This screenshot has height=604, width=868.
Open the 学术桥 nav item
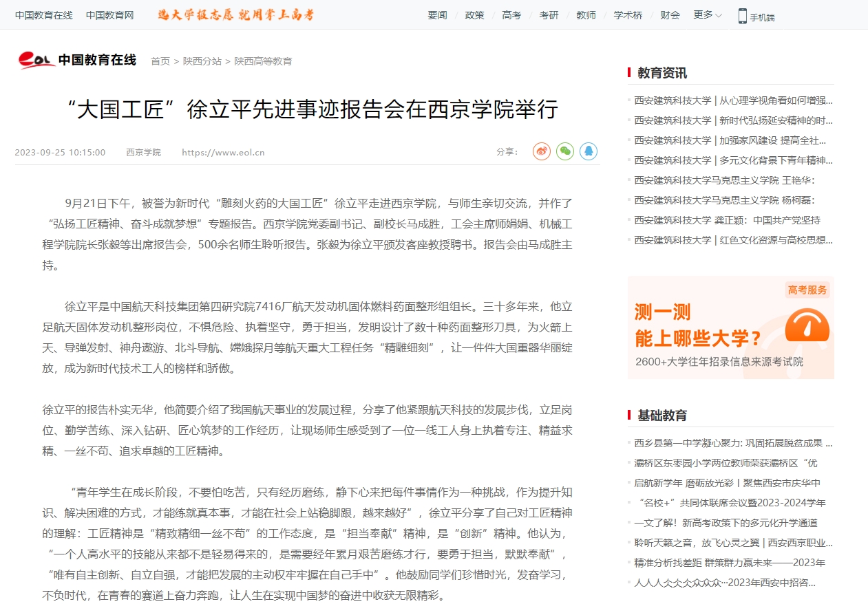click(628, 15)
